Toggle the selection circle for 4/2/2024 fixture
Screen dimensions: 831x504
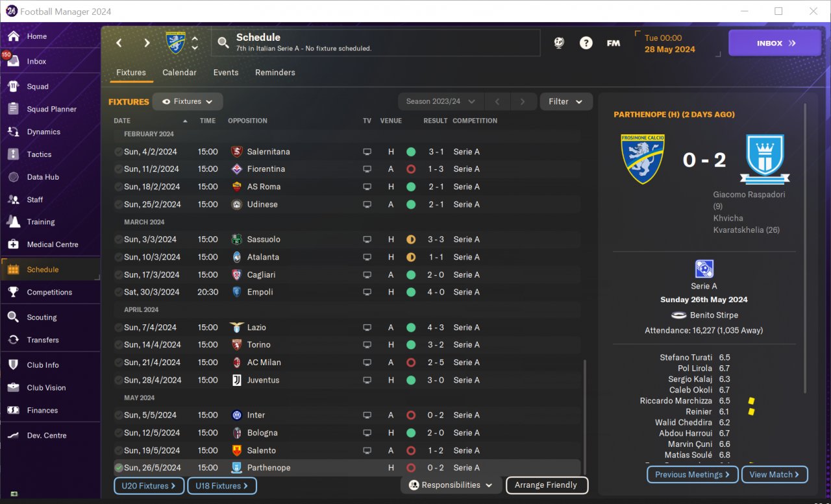tap(118, 152)
